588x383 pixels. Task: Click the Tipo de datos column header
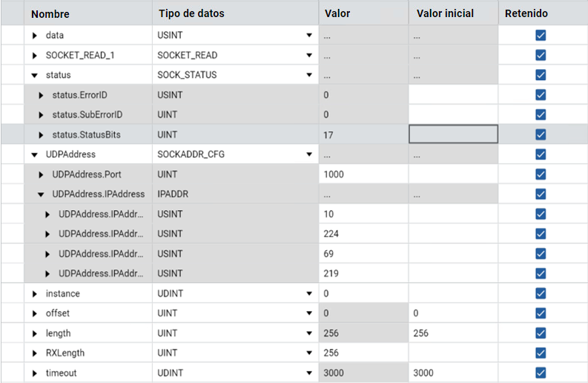[x=191, y=13]
